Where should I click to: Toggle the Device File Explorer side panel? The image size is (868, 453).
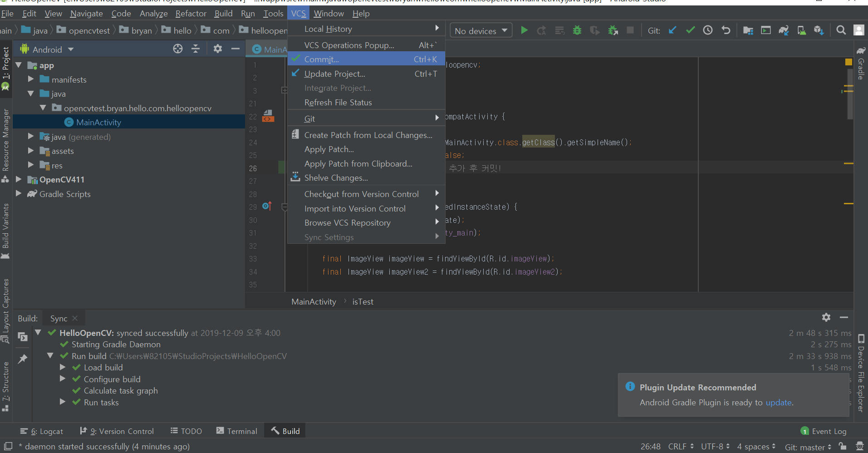[x=861, y=373]
